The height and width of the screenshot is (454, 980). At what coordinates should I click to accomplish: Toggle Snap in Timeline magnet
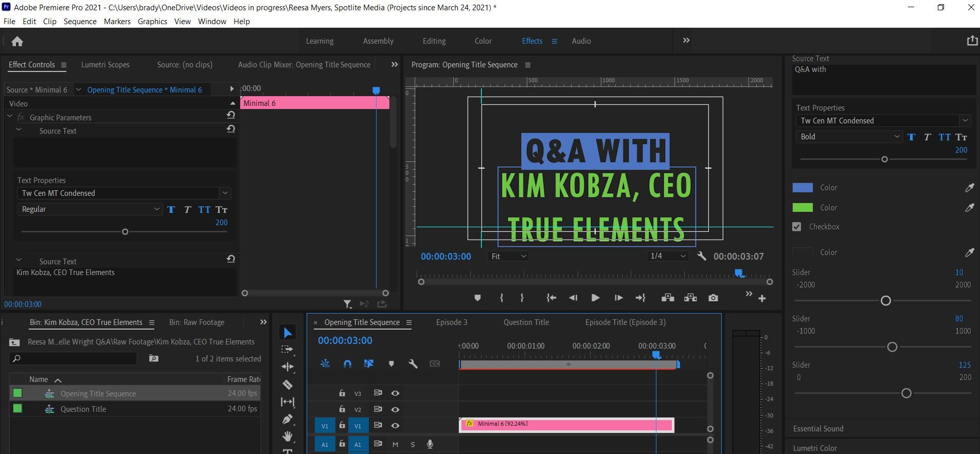pos(347,364)
